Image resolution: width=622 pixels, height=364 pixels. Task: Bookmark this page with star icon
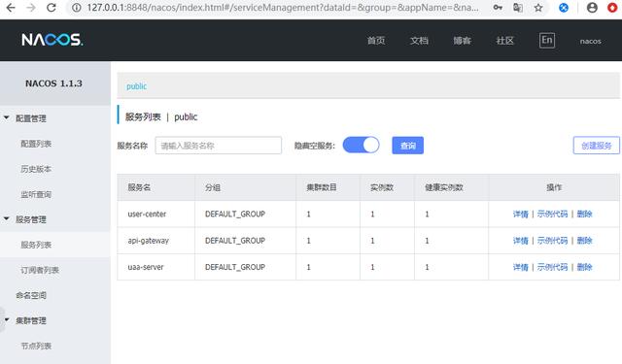tap(538, 8)
